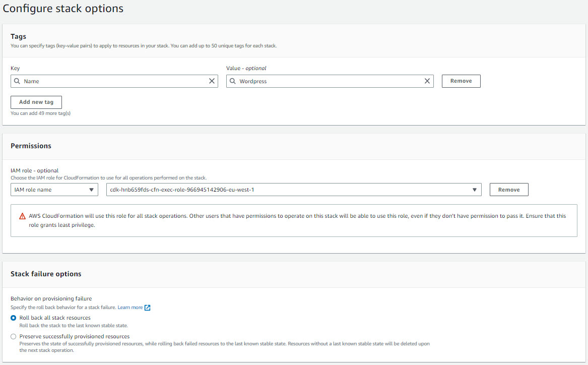Click the warning triangle icon in the alert

point(22,216)
